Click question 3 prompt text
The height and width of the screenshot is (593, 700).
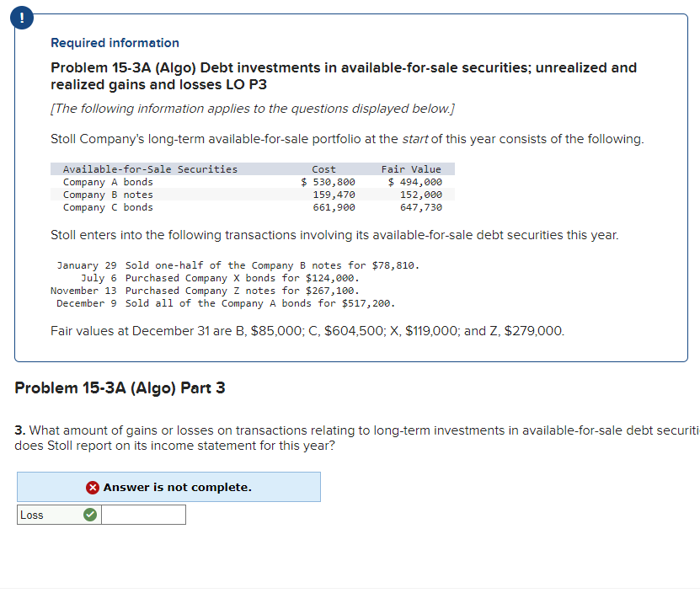coord(357,438)
